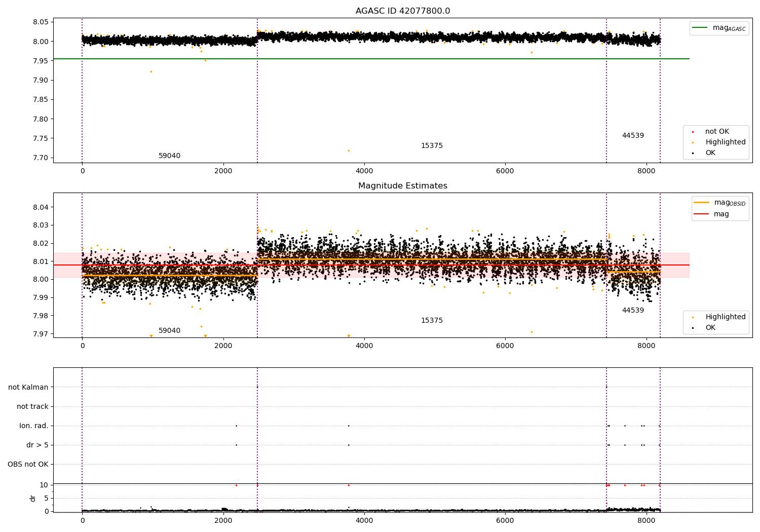Image resolution: width=760 pixels, height=532 pixels.
Task: Click the 'not Kalman' axis label
Action: pyautogui.click(x=28, y=387)
